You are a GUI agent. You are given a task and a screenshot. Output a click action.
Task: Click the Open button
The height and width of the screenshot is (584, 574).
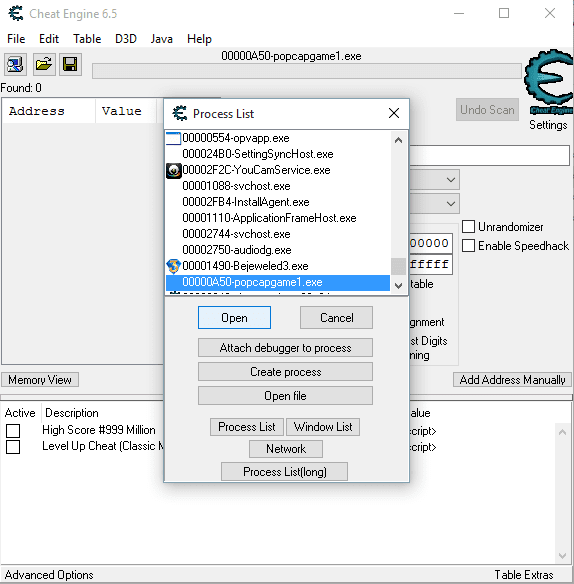point(234,318)
